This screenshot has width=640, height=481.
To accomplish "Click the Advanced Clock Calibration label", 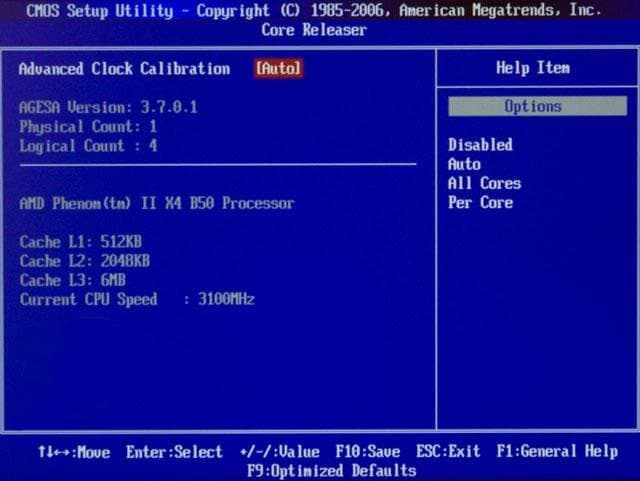I will tap(124, 69).
